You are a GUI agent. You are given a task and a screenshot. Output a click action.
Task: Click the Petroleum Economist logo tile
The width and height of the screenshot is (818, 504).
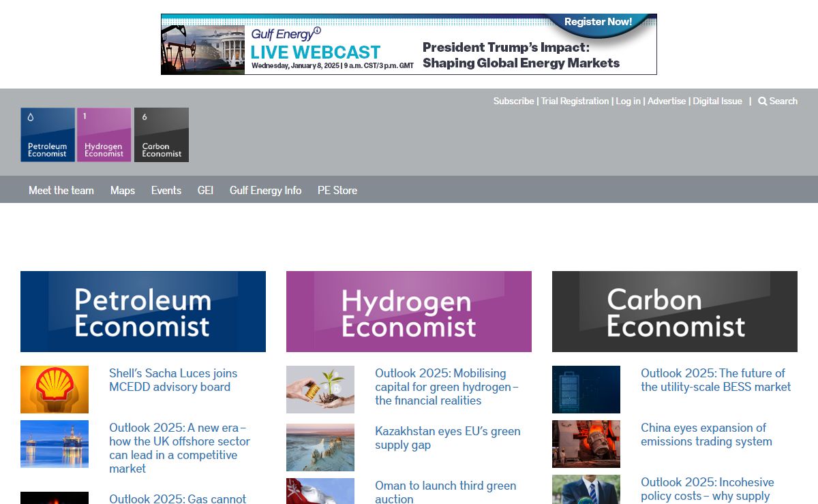tap(48, 135)
